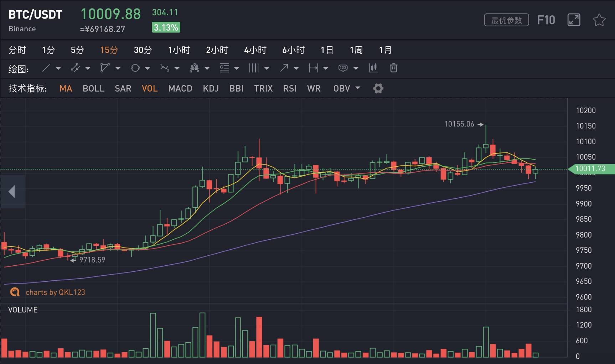Select the line drawing tool
The height and width of the screenshot is (364, 615).
point(46,68)
